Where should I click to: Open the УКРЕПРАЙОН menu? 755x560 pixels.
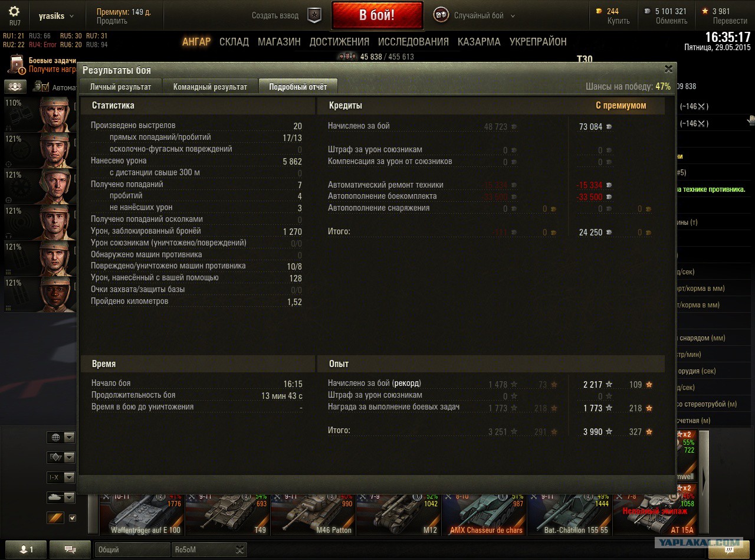(x=538, y=42)
